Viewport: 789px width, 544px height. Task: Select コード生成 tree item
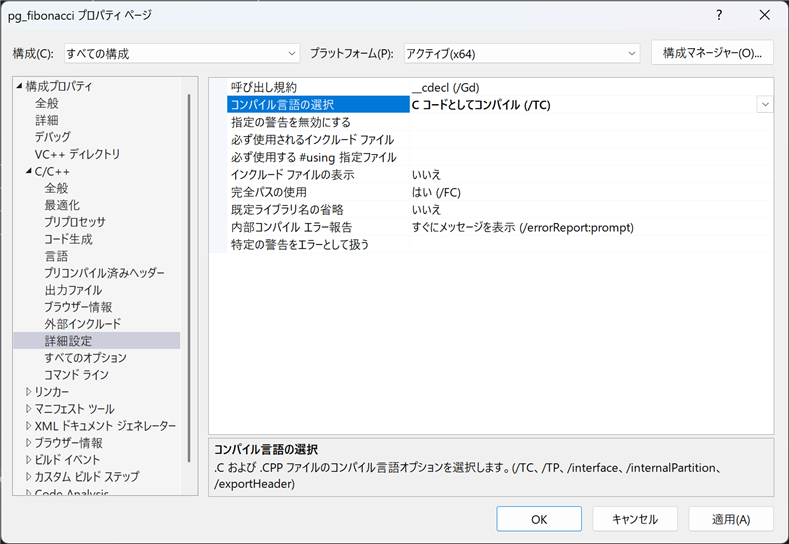pos(68,239)
